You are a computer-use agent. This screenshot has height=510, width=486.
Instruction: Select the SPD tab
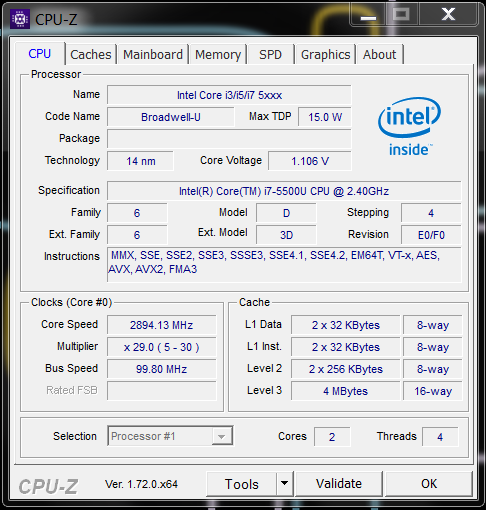click(270, 54)
